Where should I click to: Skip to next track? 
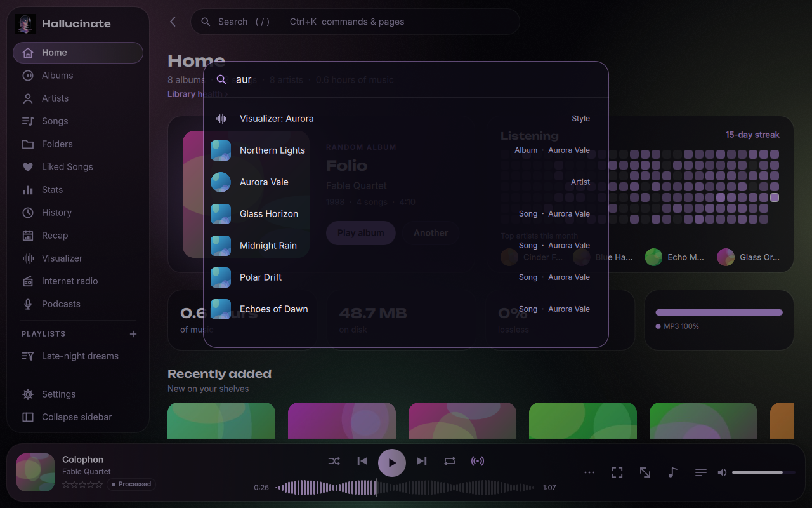click(x=422, y=461)
